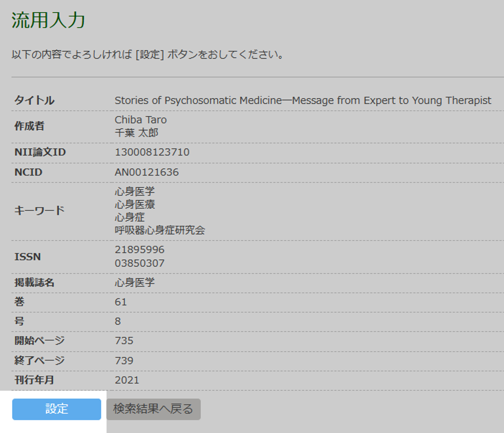Click the second ISSN 03850307
This screenshot has width=504, height=433.
140,263
